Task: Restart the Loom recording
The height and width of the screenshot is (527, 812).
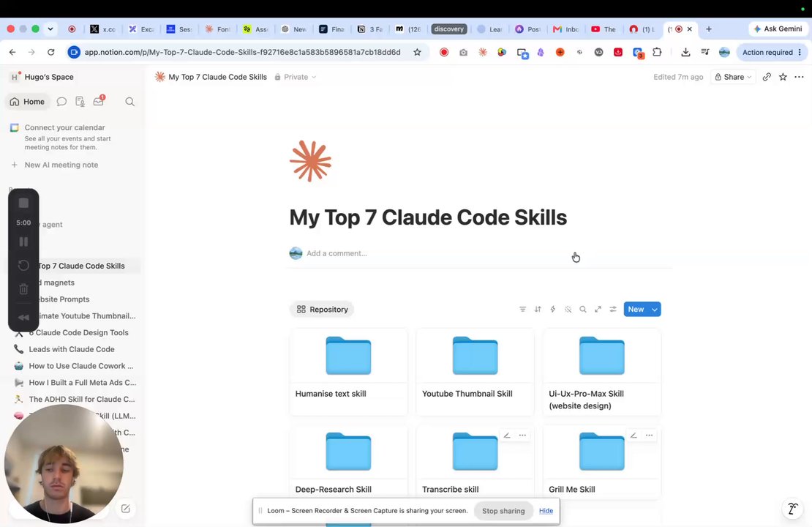Action: point(23,265)
